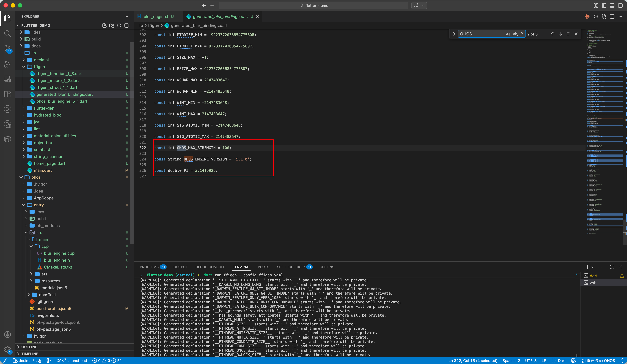627x364 pixels.
Task: Collapse the ffigen folder
Action: 39,67
